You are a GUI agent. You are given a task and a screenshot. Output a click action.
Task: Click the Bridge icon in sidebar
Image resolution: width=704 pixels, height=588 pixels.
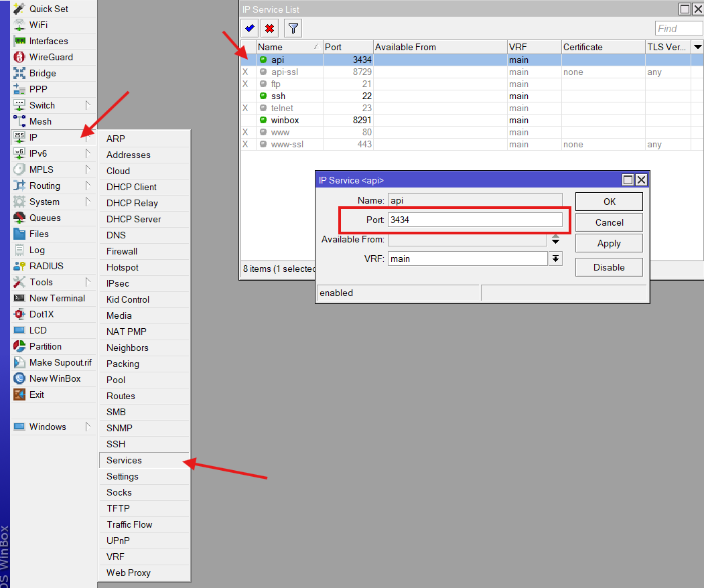19,73
